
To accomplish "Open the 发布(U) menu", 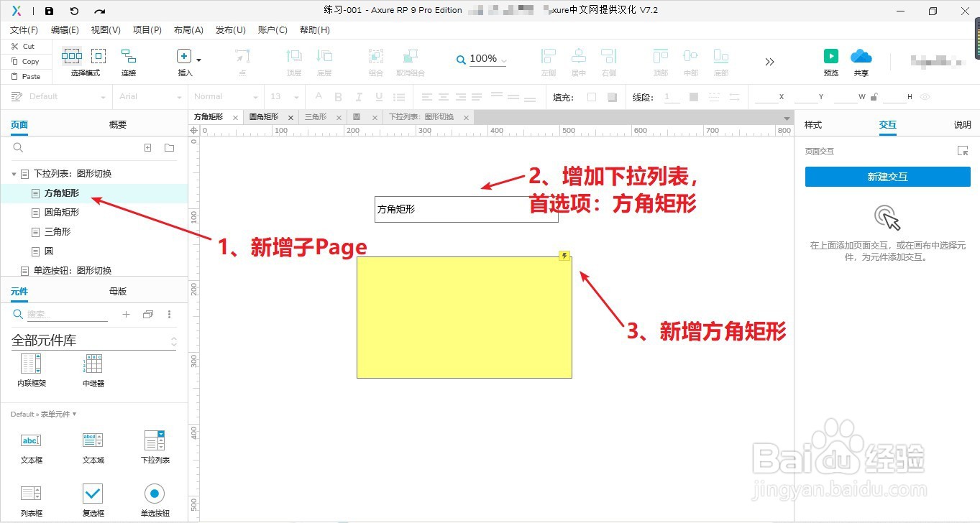I will [x=230, y=30].
